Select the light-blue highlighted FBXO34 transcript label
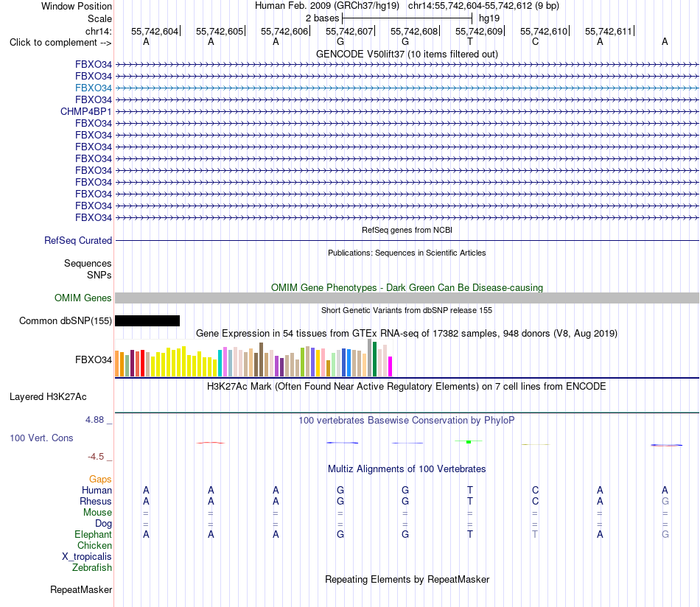Screen dimensions: 700x607 point(94,88)
